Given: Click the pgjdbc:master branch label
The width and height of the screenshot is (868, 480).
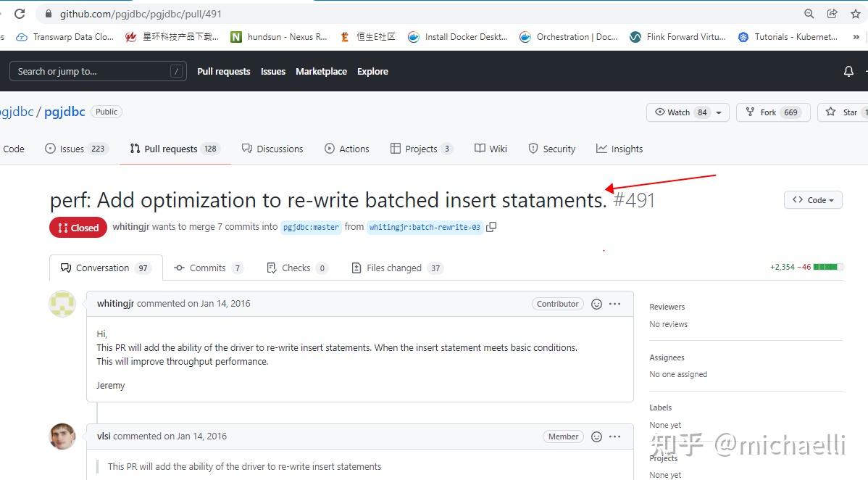Looking at the screenshot, I should coord(311,227).
